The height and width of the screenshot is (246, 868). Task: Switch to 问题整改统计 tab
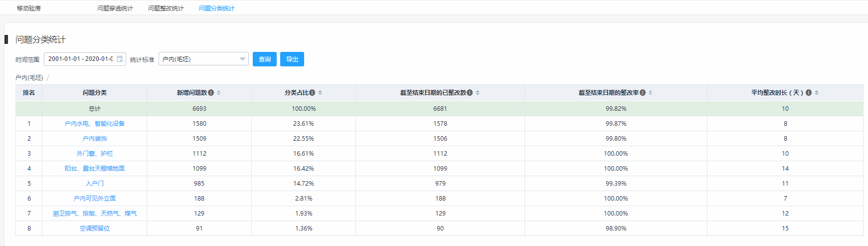(166, 8)
